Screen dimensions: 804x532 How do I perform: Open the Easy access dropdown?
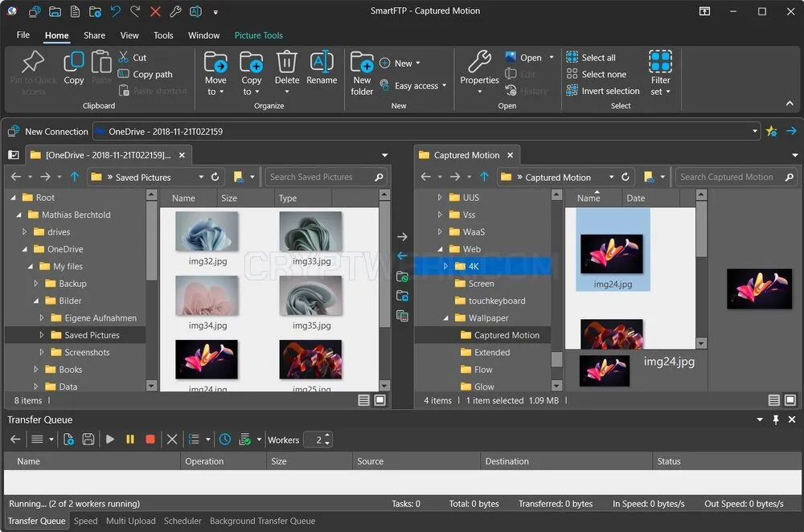tap(412, 86)
